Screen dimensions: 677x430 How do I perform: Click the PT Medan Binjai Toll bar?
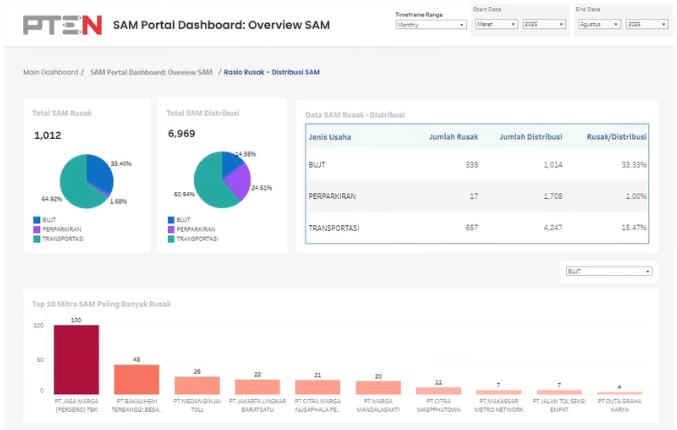point(197,386)
